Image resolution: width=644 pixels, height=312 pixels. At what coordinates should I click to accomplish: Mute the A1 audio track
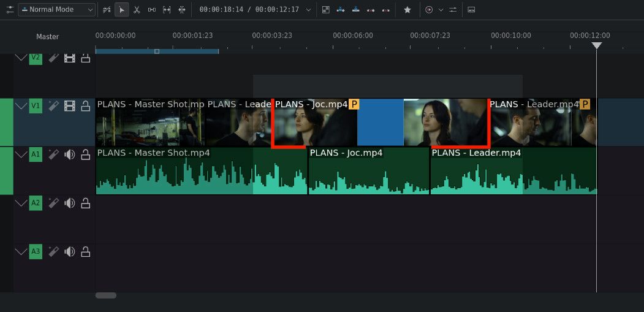pyautogui.click(x=70, y=154)
